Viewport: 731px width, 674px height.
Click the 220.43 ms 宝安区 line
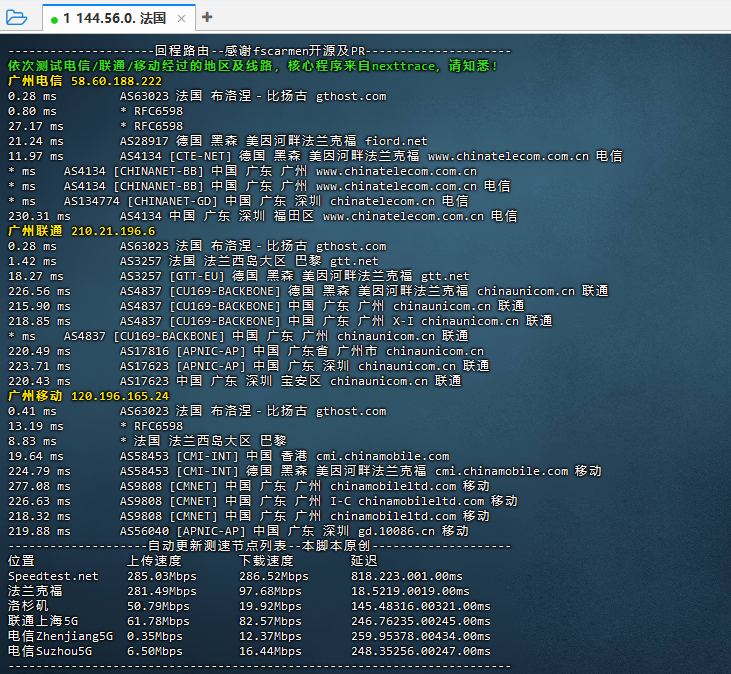pyautogui.click(x=234, y=381)
